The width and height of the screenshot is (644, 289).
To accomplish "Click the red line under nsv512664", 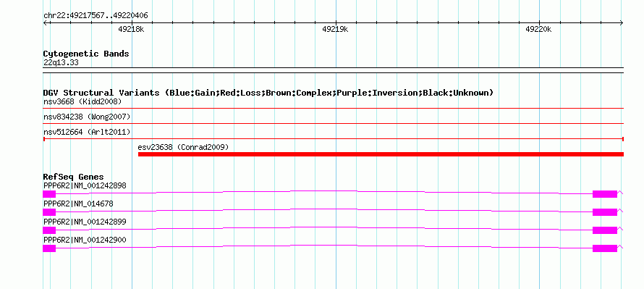I will point(334,139).
